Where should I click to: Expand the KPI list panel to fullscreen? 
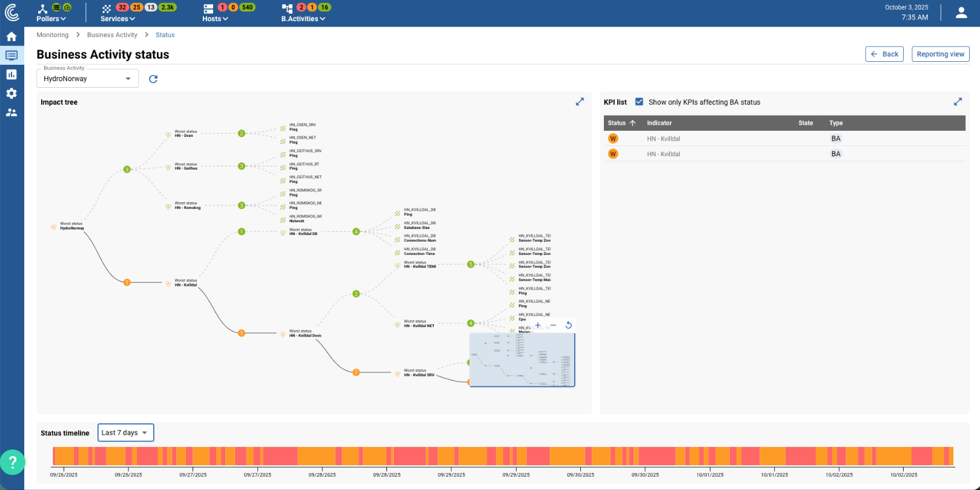958,102
